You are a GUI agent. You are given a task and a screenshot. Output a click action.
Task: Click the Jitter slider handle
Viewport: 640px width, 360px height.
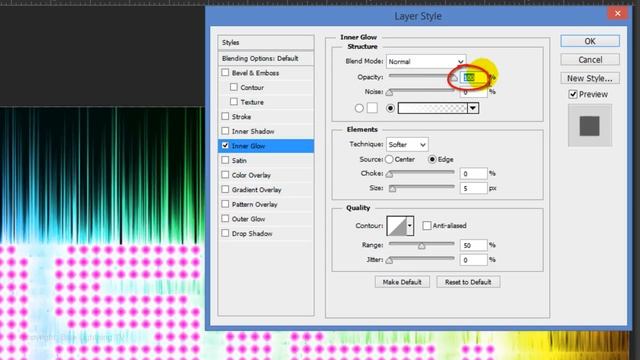tap(389, 260)
